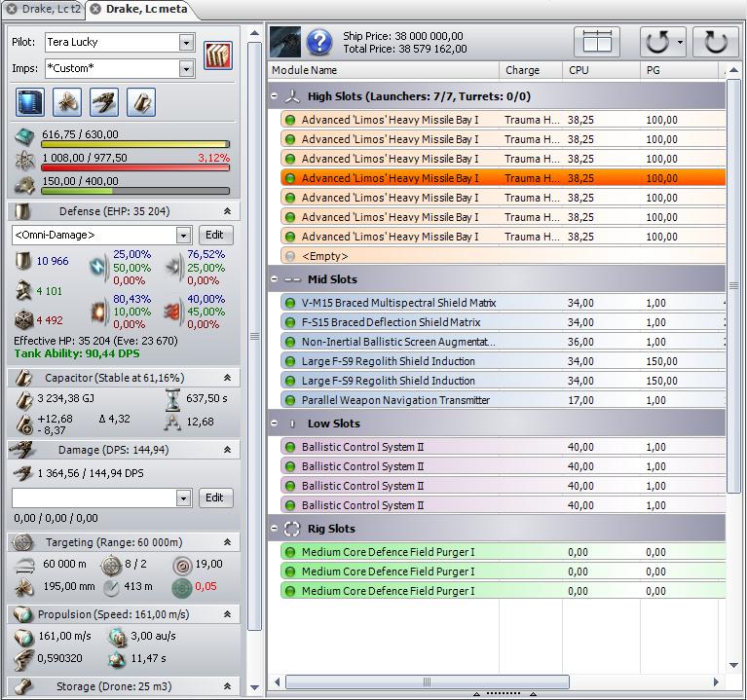Collapse the Capacitor section
The height and width of the screenshot is (700, 747).
pyautogui.click(x=228, y=378)
